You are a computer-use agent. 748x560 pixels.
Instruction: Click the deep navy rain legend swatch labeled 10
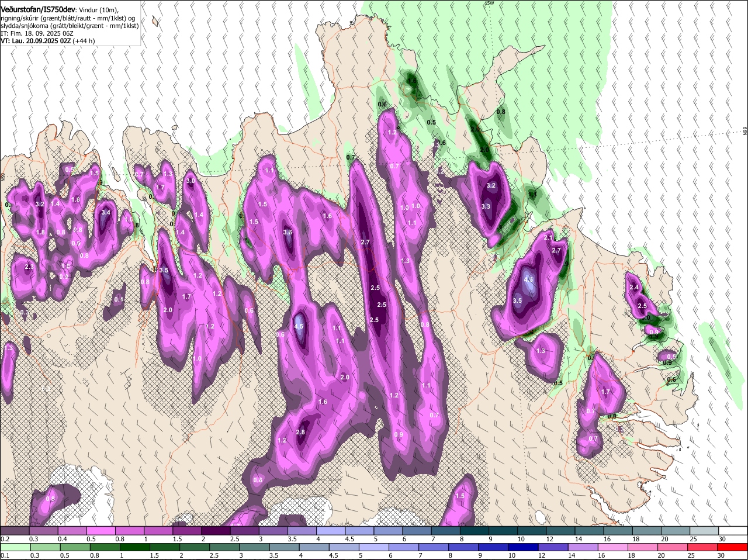click(x=522, y=547)
